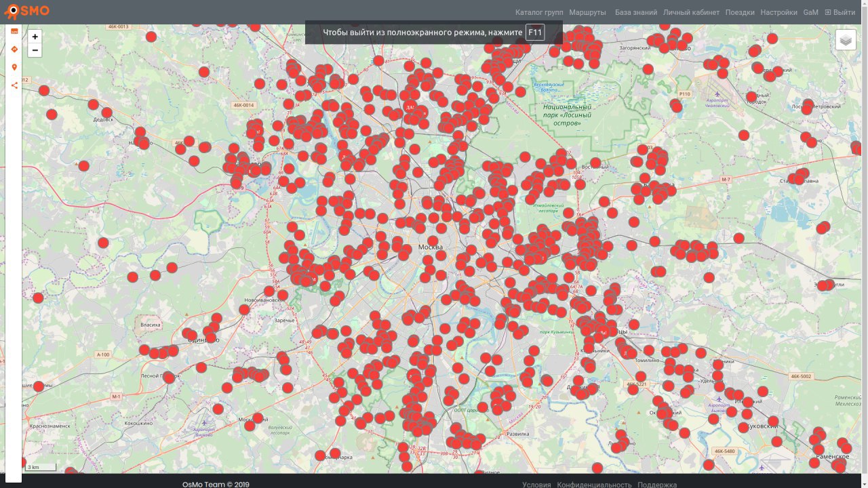This screenshot has width=868, height=488.
Task: Click the Поддержка footer link
Action: [x=656, y=485]
